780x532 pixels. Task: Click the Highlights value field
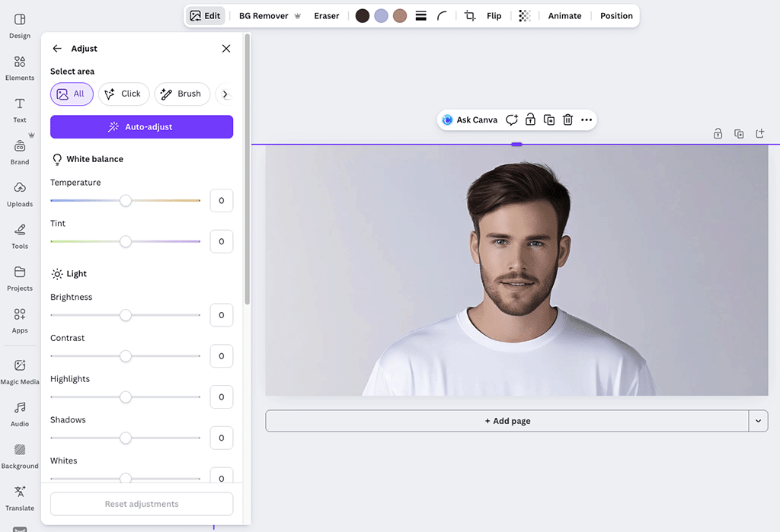222,397
